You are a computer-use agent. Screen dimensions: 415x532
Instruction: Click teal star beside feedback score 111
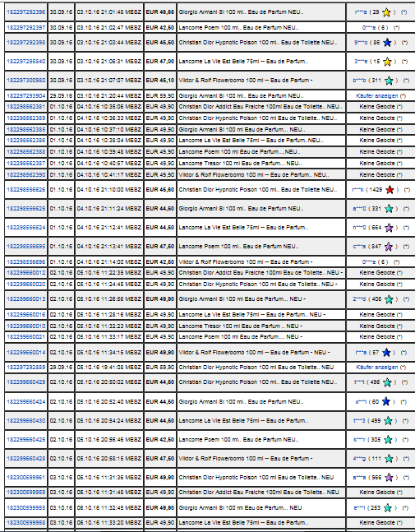coord(389,459)
